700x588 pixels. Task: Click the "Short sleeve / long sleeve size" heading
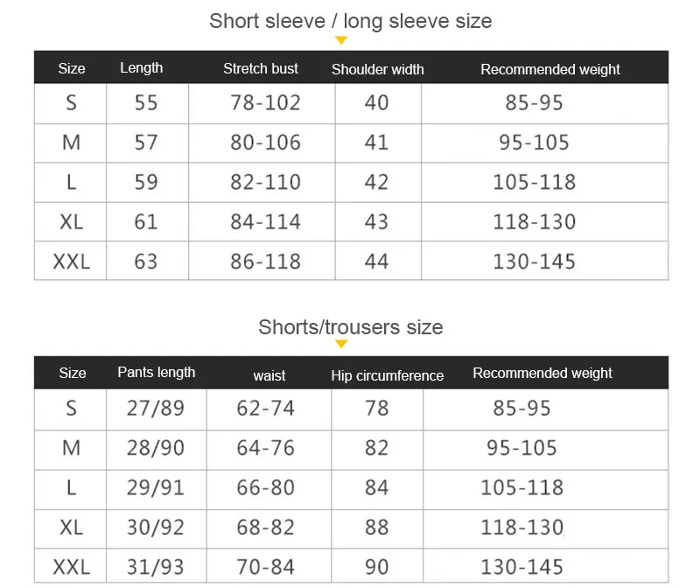coord(350,21)
